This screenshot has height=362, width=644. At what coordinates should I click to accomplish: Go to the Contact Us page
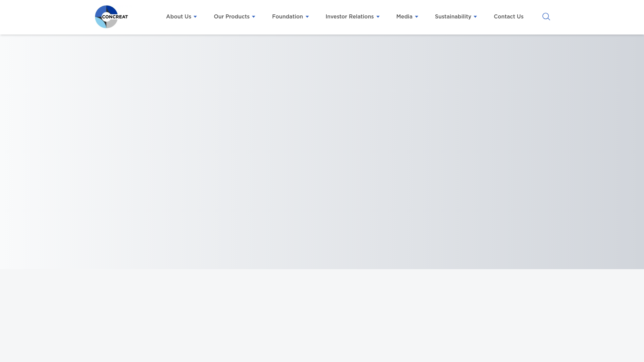[508, 17]
